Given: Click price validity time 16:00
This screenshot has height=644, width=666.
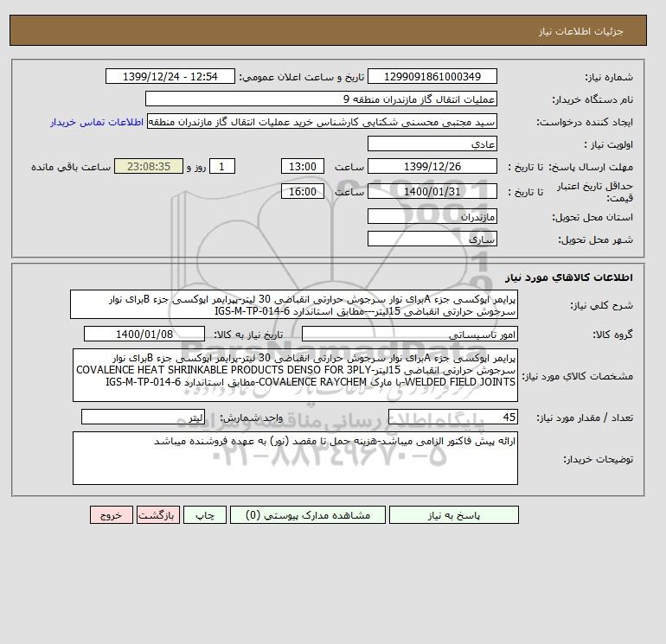Looking at the screenshot, I should (303, 191).
